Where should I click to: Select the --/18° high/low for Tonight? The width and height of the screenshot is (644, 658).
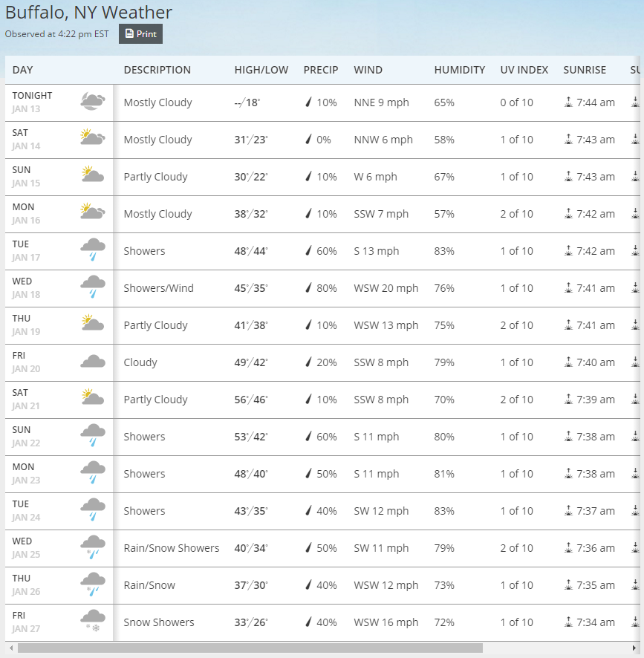coord(247,102)
